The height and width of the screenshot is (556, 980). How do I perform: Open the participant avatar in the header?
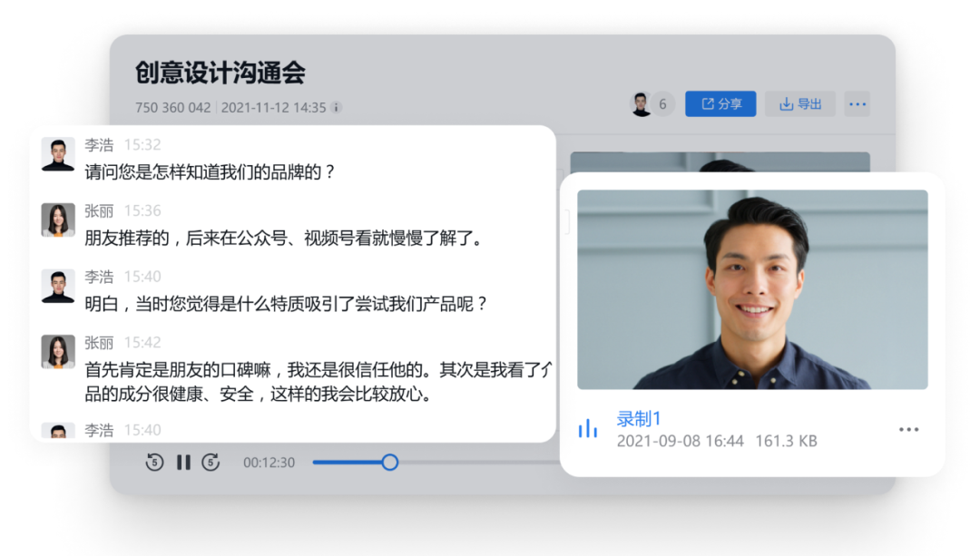point(642,104)
